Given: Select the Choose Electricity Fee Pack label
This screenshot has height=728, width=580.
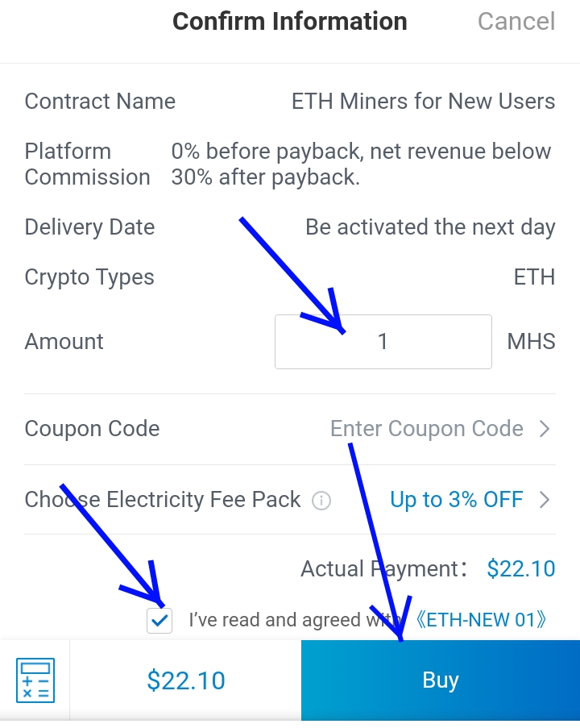Looking at the screenshot, I should coord(163,500).
